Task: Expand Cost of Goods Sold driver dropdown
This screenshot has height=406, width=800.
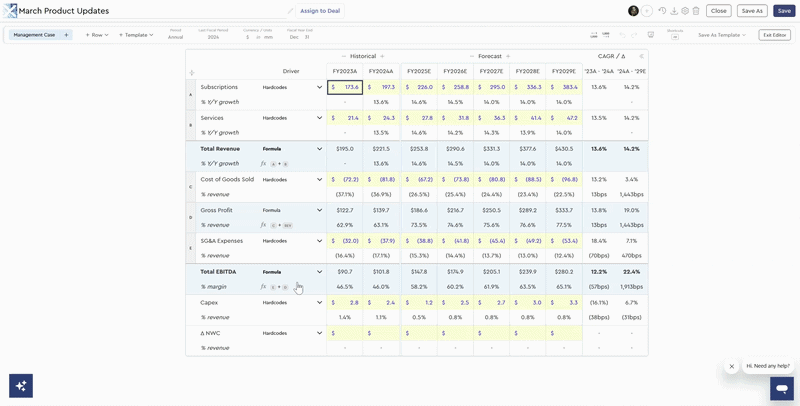Action: tap(319, 180)
